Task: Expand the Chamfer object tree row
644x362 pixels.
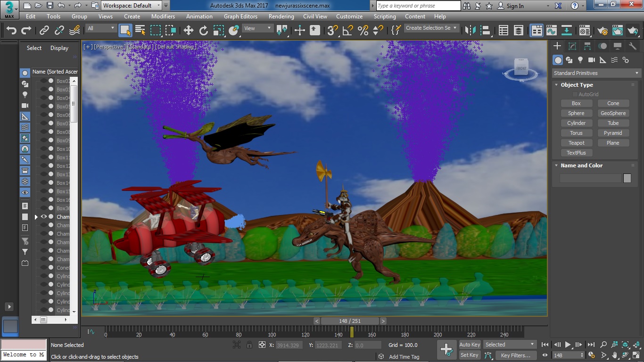Action: tap(36, 217)
